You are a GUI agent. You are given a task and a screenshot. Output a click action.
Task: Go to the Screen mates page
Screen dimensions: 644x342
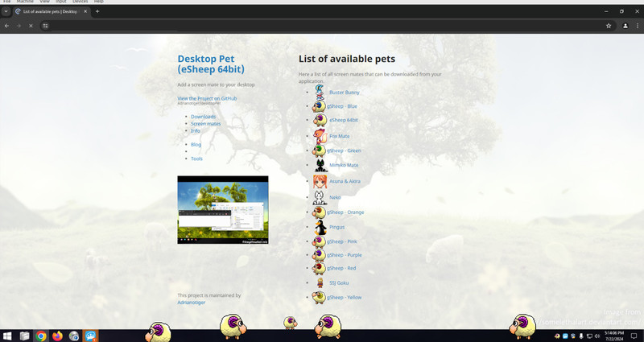coord(206,124)
